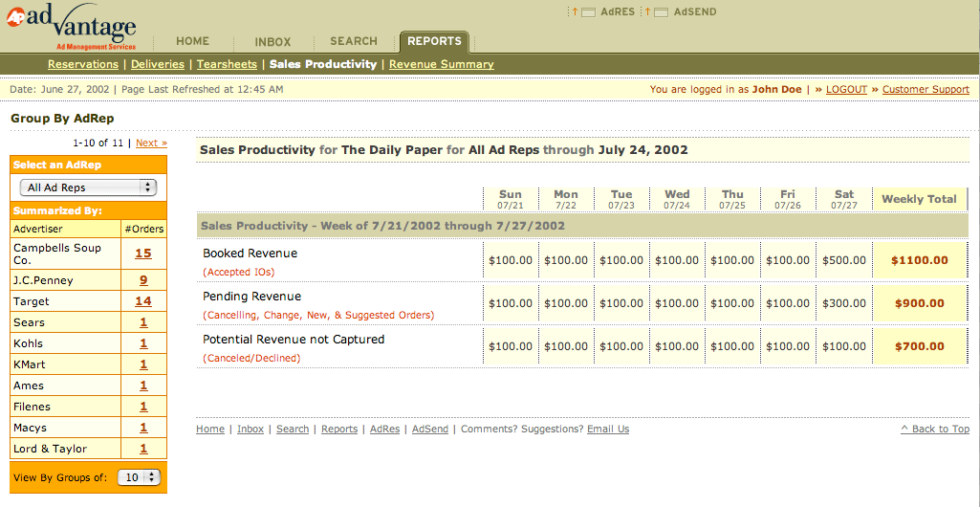Open Lord & Taylor order count link
This screenshot has width=980, height=507.
pyautogui.click(x=143, y=449)
